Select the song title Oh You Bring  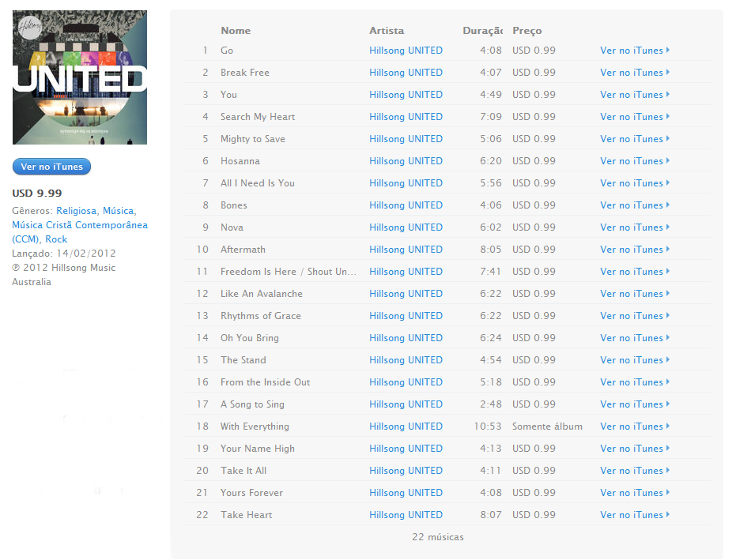tap(250, 338)
